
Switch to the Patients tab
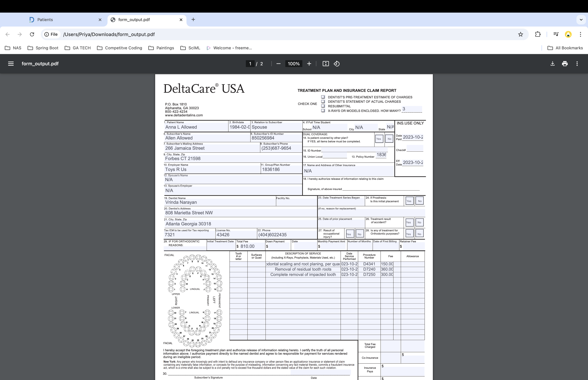(45, 20)
